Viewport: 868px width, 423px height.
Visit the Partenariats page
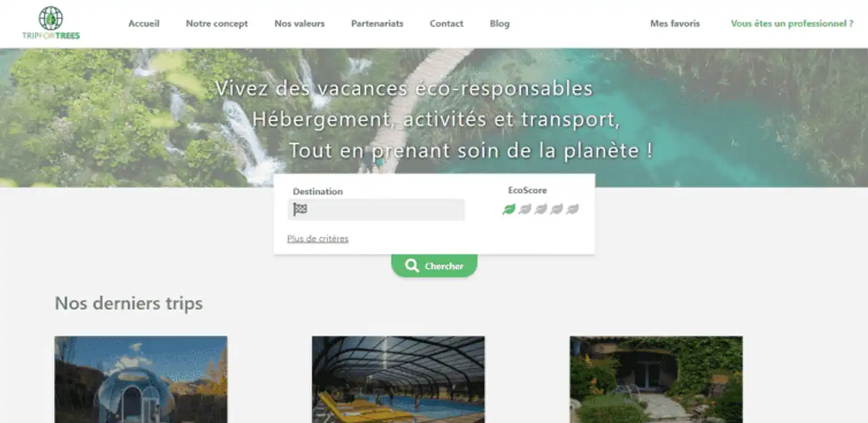pyautogui.click(x=377, y=23)
